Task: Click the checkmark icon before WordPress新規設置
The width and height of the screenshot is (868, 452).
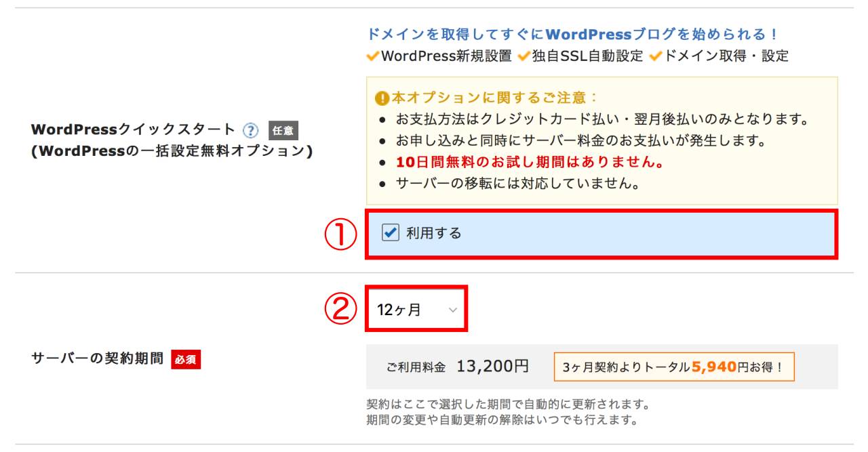Action: [x=373, y=57]
